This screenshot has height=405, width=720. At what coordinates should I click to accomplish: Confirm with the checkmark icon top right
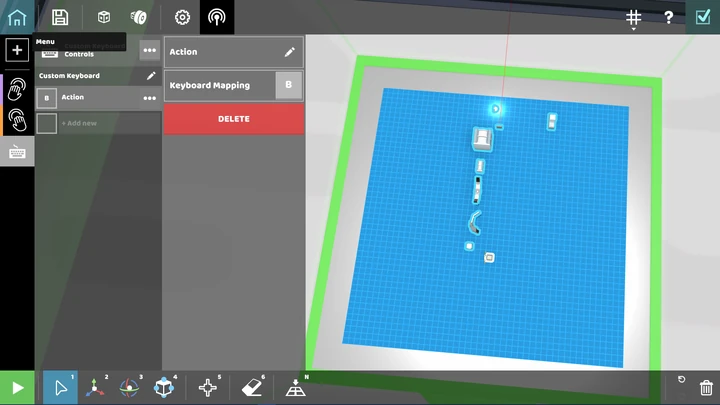pos(703,17)
